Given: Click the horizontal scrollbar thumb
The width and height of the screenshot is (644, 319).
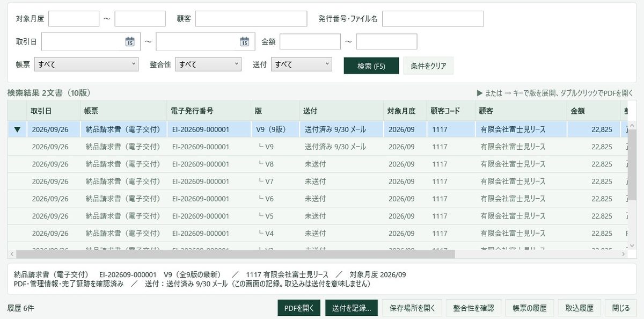Looking at the screenshot, I should point(235,254).
